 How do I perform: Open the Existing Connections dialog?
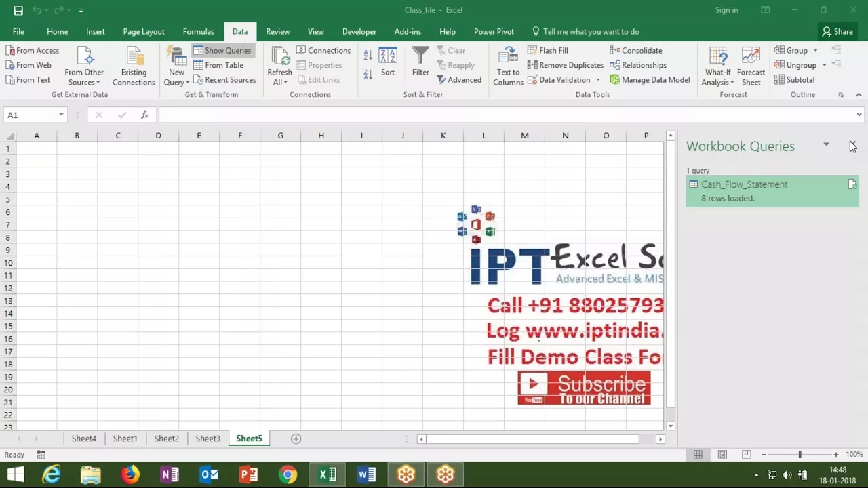coord(134,66)
